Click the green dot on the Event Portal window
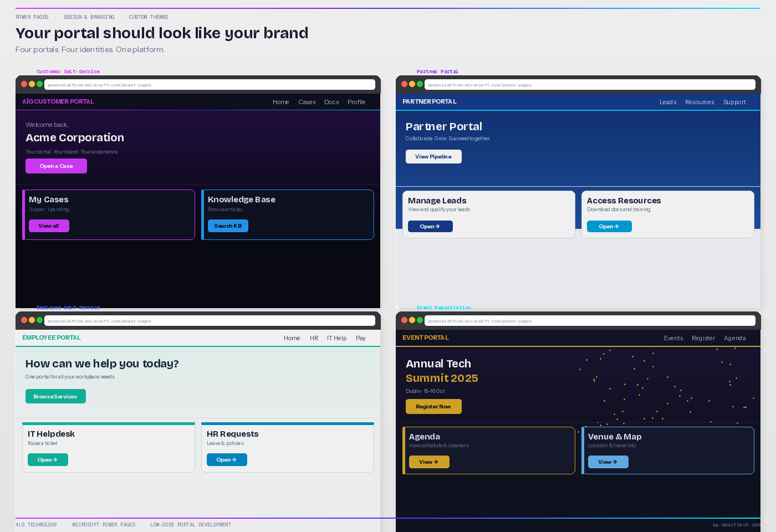This screenshot has width=776, height=532. [420, 320]
